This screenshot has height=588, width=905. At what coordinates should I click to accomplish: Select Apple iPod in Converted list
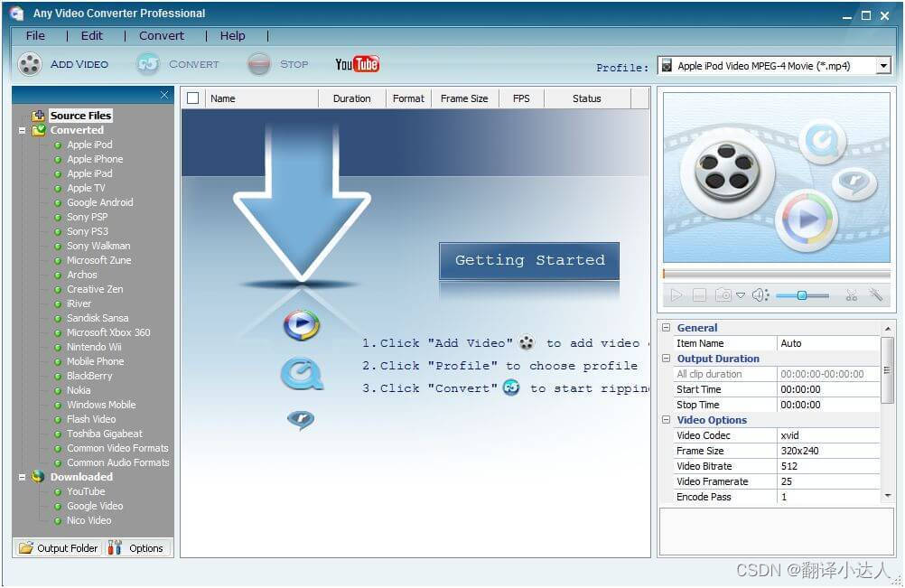(x=89, y=145)
